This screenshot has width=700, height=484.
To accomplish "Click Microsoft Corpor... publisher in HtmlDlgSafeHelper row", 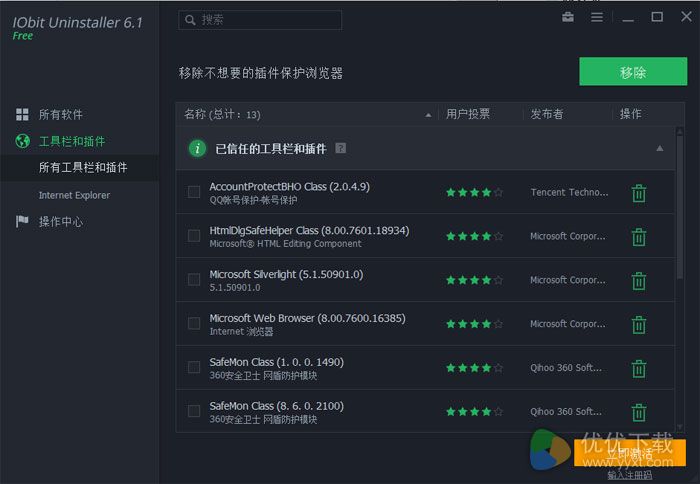I will click(x=568, y=236).
